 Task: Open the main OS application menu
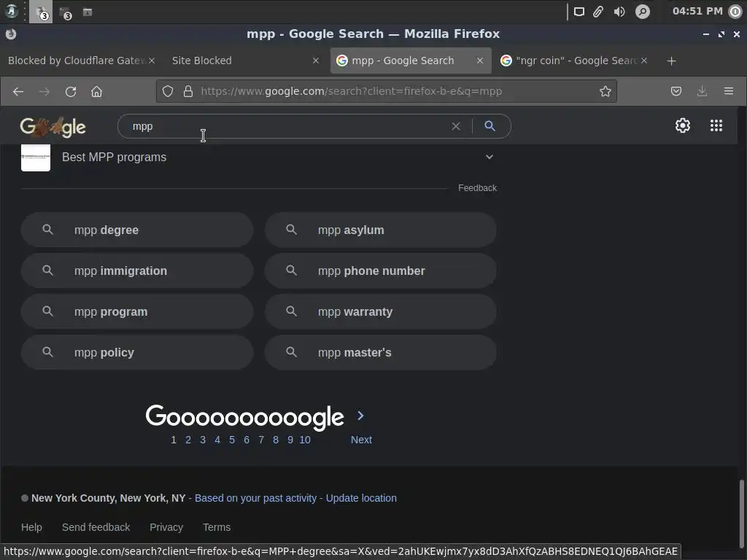point(12,12)
